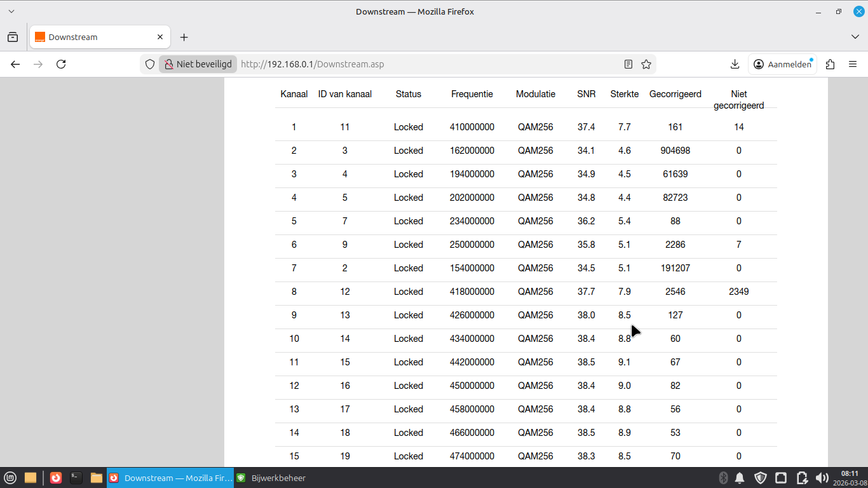This screenshot has height=488, width=868.
Task: Select uncorrected count 14
Action: 739,127
